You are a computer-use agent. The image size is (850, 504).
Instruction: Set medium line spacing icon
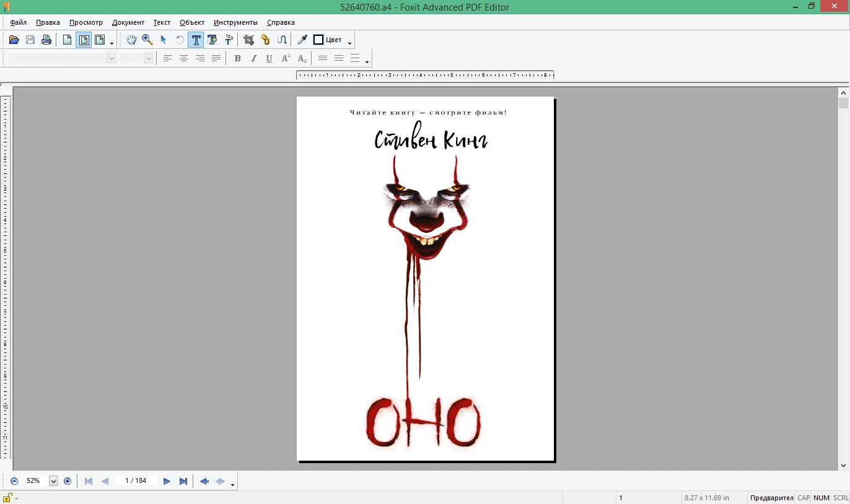click(x=339, y=58)
